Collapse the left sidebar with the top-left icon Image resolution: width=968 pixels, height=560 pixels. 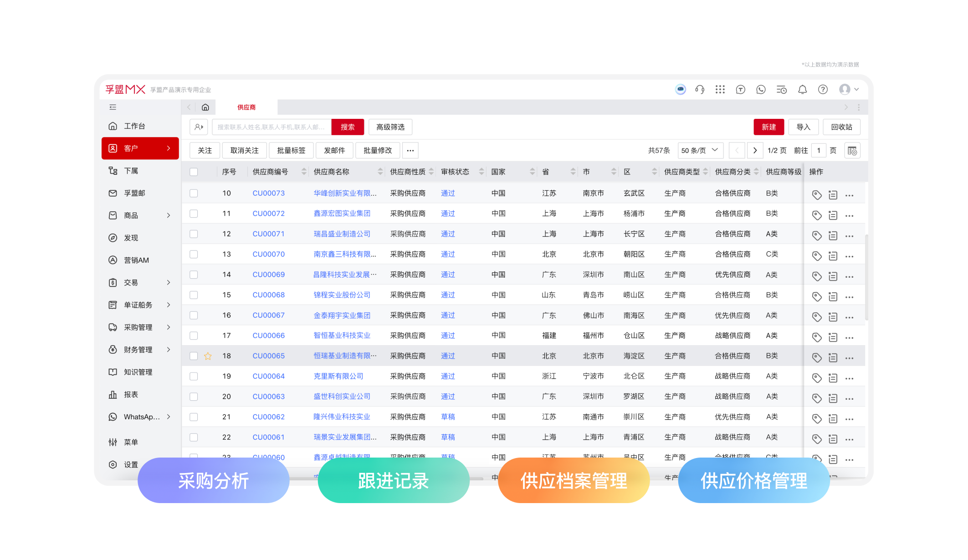click(113, 107)
